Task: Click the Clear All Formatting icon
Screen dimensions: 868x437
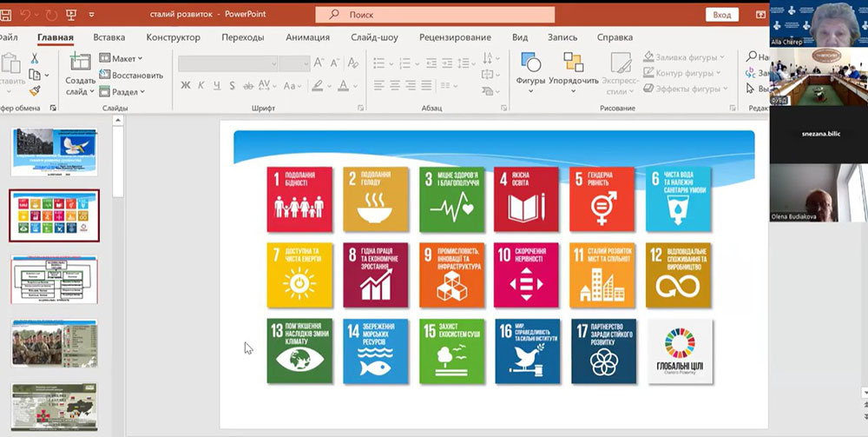Action: [353, 63]
